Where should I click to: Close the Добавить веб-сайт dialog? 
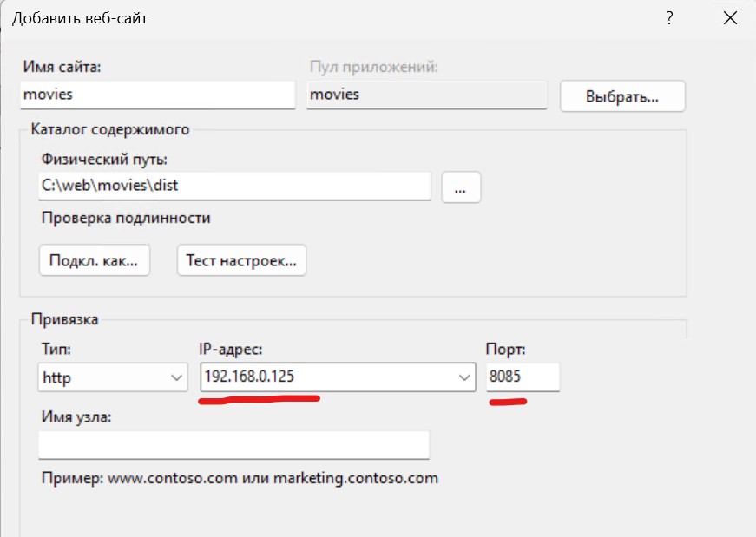point(729,17)
